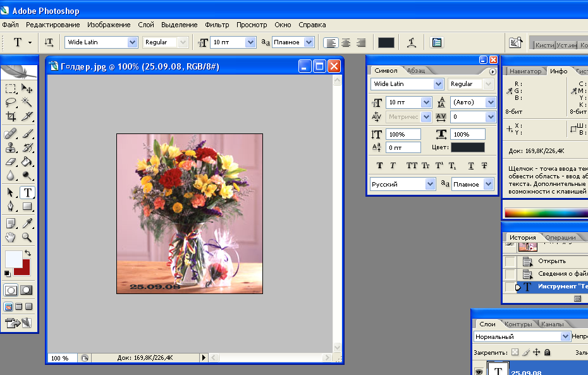
Task: Open the Редактирование menu
Action: (x=53, y=25)
